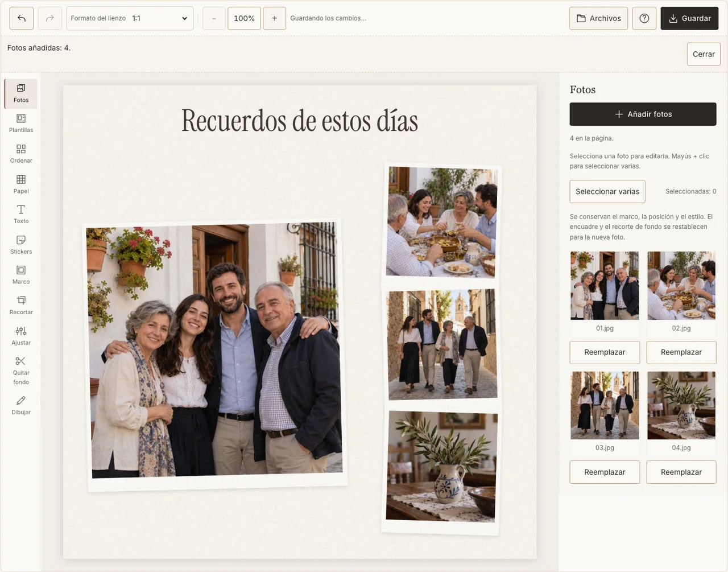Select the Ordenar arrange tool

point(21,154)
